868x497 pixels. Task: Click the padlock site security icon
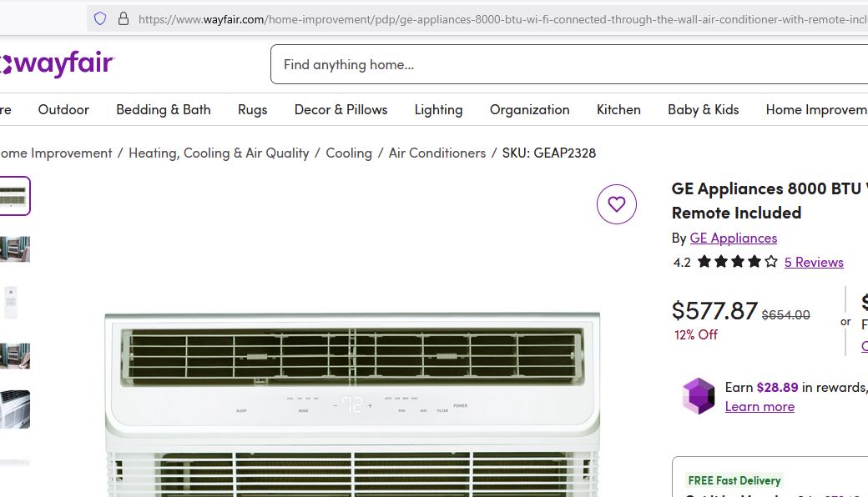tap(124, 19)
